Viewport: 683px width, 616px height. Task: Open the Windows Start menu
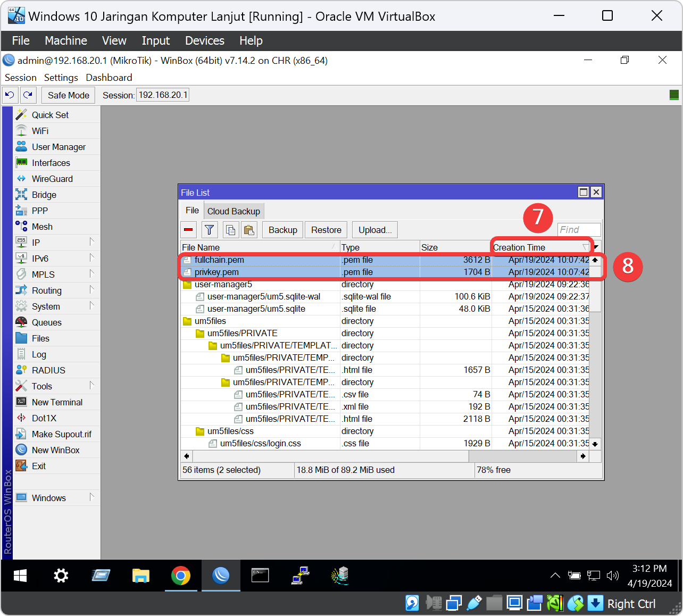click(x=20, y=576)
